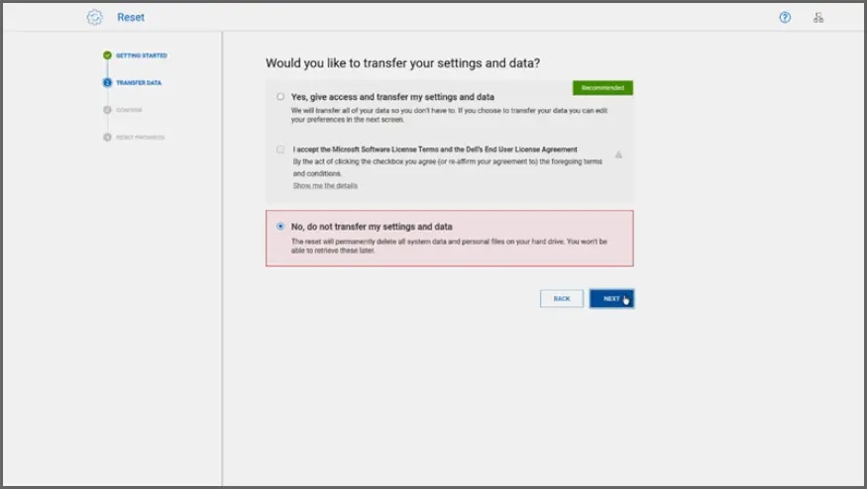Click the greyed Confirm step circle icon
Viewport: 868px width, 489px height.
(107, 110)
